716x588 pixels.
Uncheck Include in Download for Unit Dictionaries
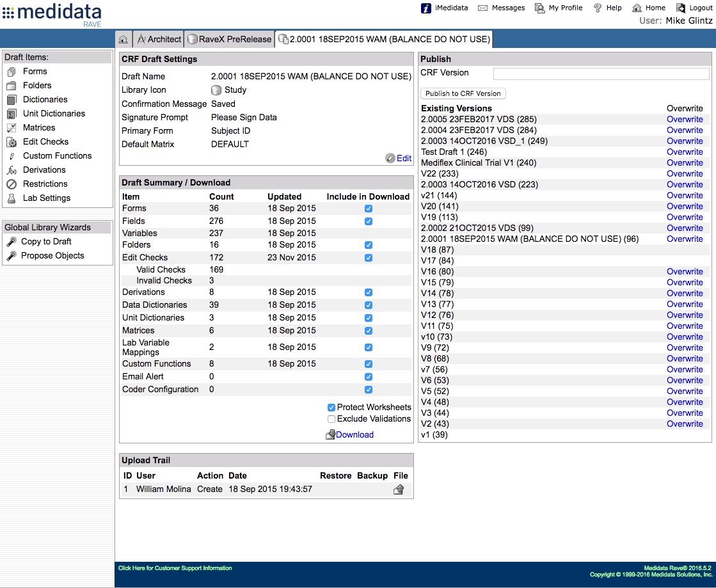[x=369, y=318]
